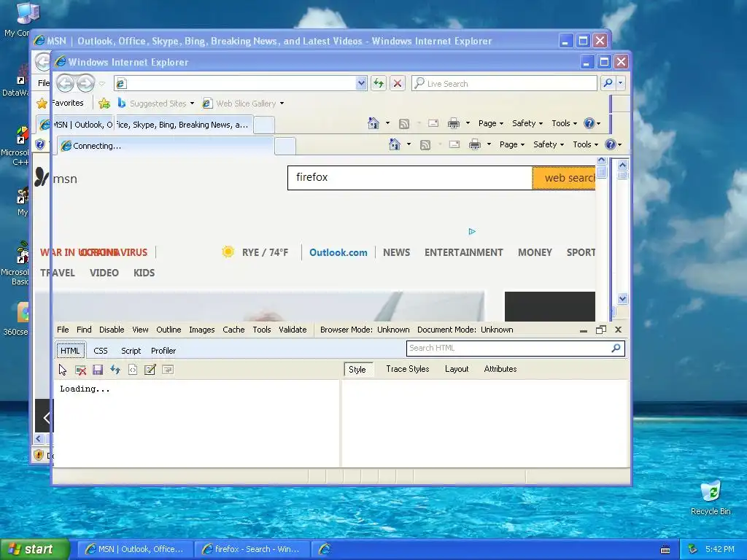Open the developer tools Find menu
This screenshot has width=747, height=560.
pyautogui.click(x=84, y=330)
